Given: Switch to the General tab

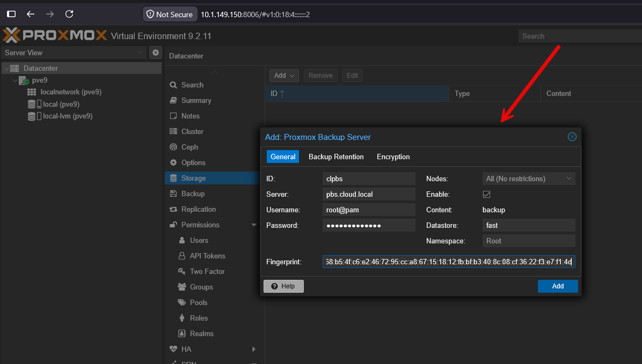Looking at the screenshot, I should (283, 157).
